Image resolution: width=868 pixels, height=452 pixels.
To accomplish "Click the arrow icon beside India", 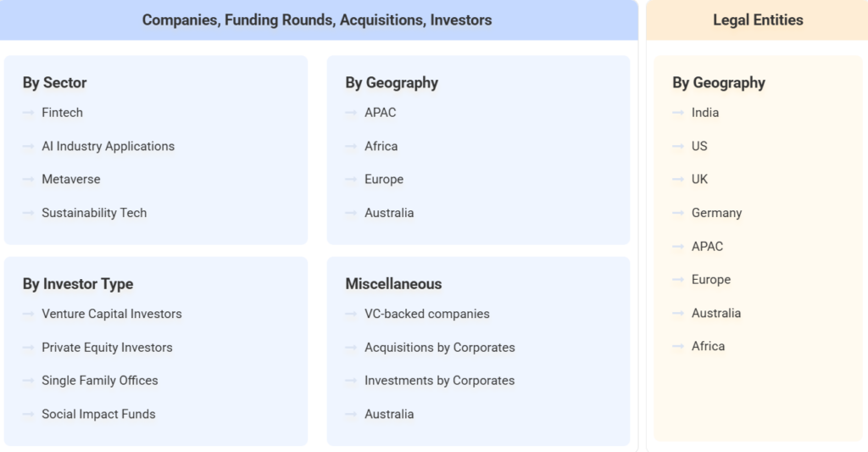I will pyautogui.click(x=678, y=113).
